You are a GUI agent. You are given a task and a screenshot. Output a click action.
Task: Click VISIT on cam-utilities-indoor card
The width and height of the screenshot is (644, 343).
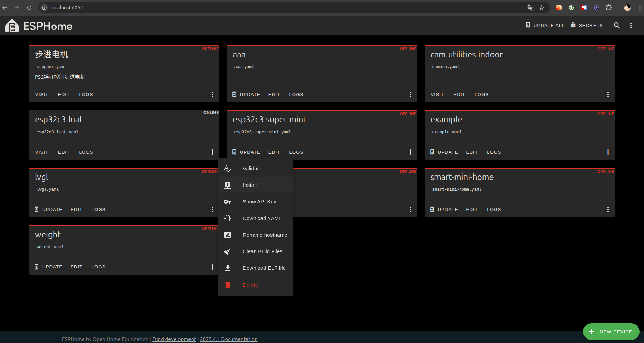tap(437, 94)
